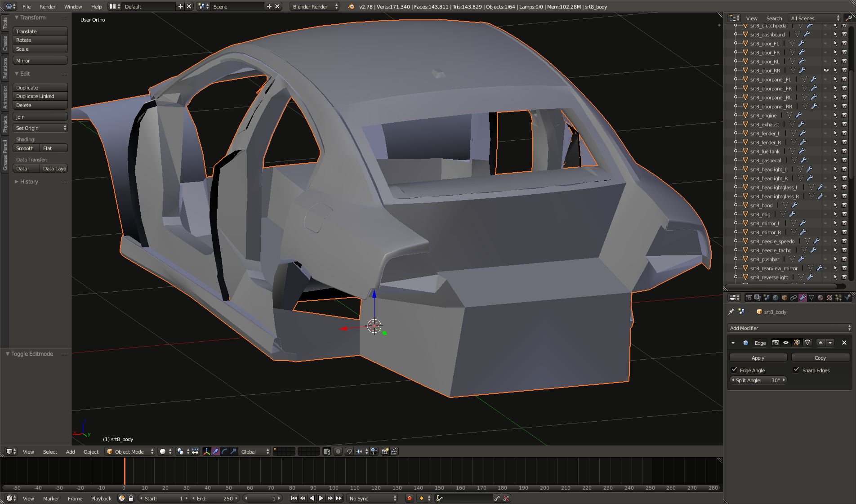Open the Particles properties tab icon

pos(838,298)
